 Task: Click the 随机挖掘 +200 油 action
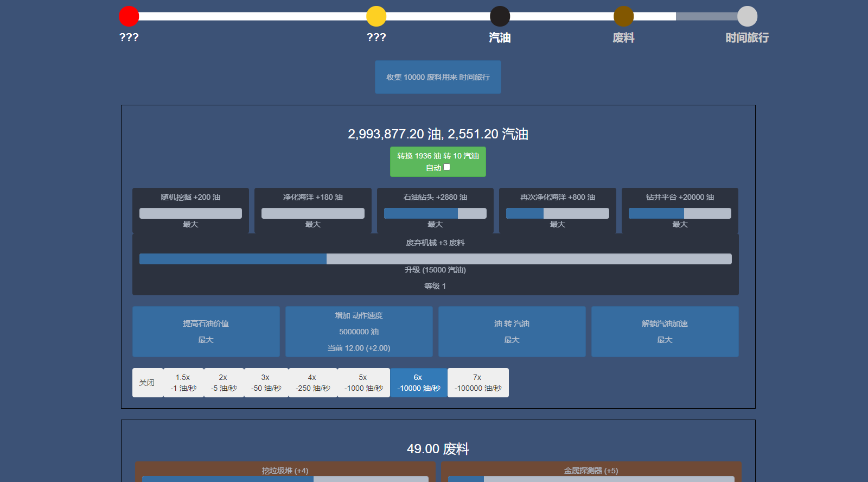[x=190, y=211]
